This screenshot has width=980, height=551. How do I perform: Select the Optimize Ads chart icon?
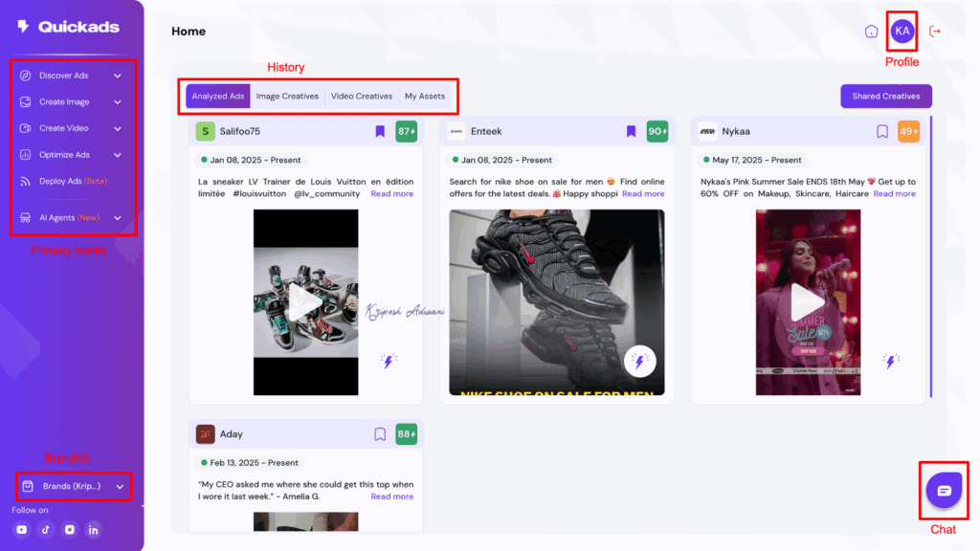point(25,154)
